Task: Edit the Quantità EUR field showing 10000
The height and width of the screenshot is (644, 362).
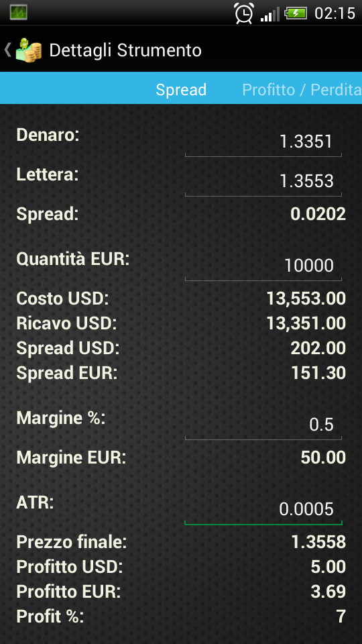Action: [x=263, y=266]
